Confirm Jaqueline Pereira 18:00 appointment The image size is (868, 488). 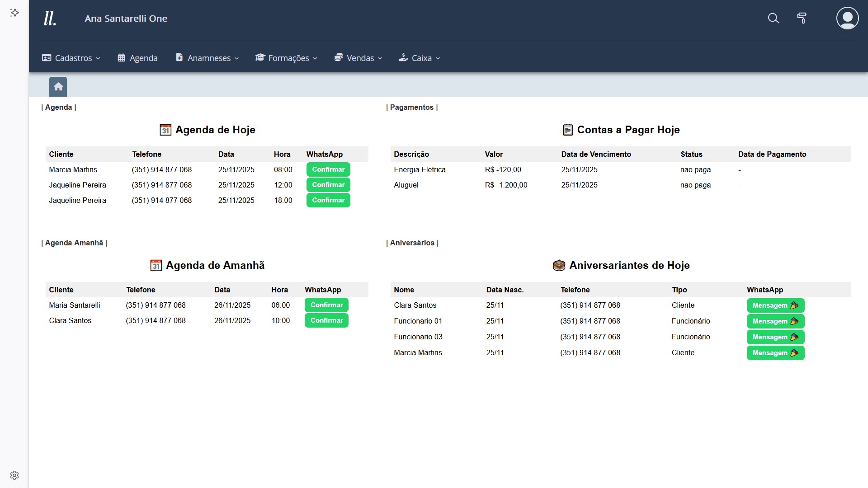point(328,200)
